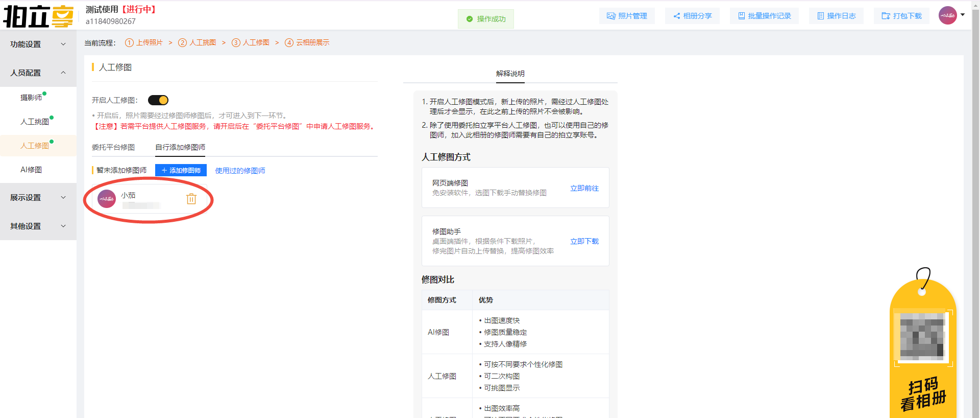Delete retoucher 小茄 with trash icon
The width and height of the screenshot is (980, 418).
pos(191,199)
